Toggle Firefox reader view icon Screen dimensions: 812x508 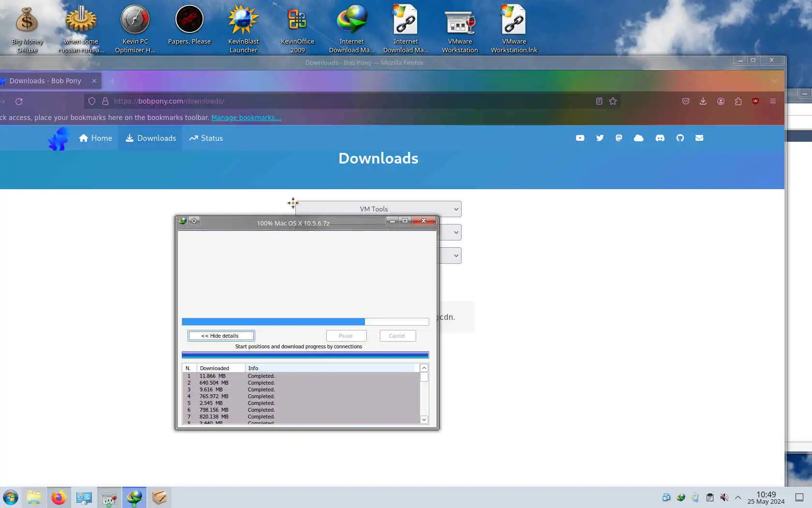coord(599,101)
